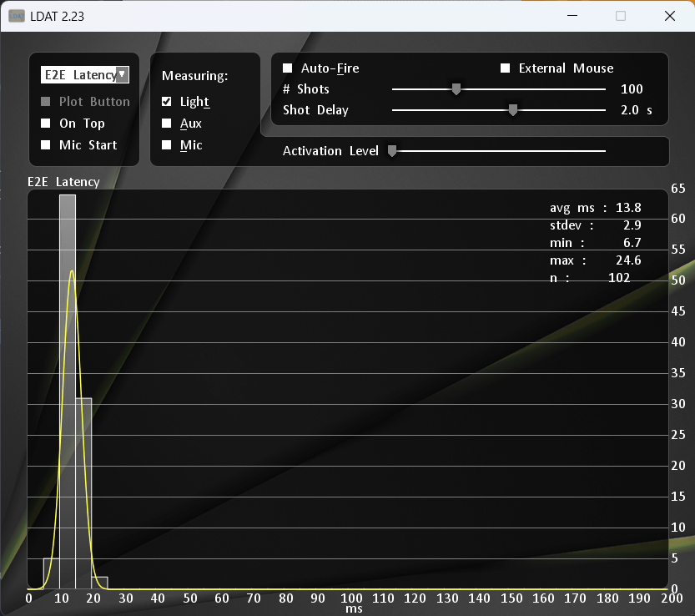695x616 pixels.
Task: Click the 'n : 102' sample count
Action: (590, 278)
